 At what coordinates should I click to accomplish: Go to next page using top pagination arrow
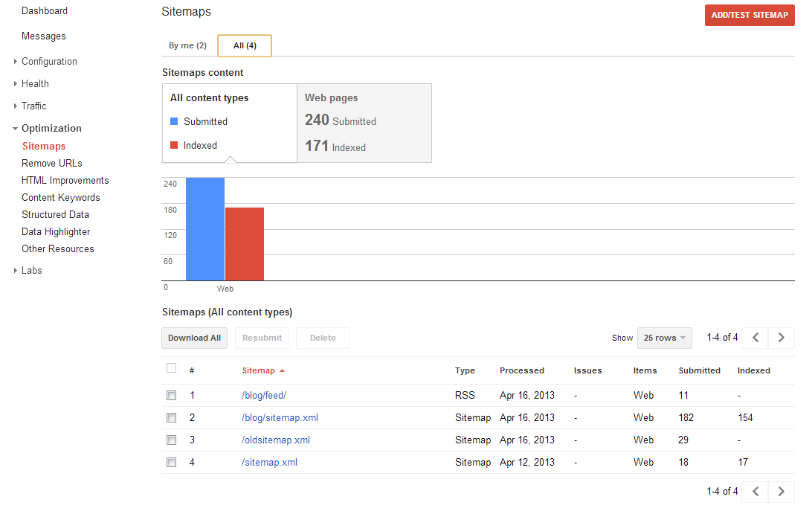coord(782,338)
